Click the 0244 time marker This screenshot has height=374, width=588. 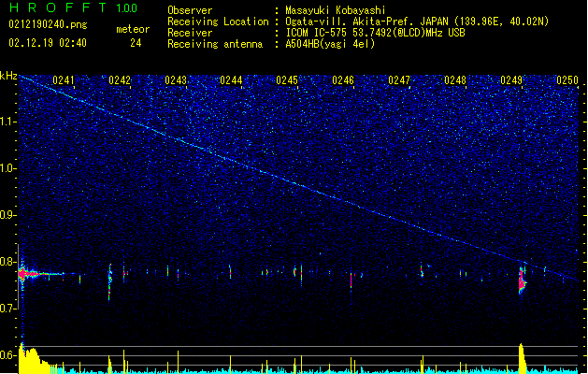(x=231, y=79)
